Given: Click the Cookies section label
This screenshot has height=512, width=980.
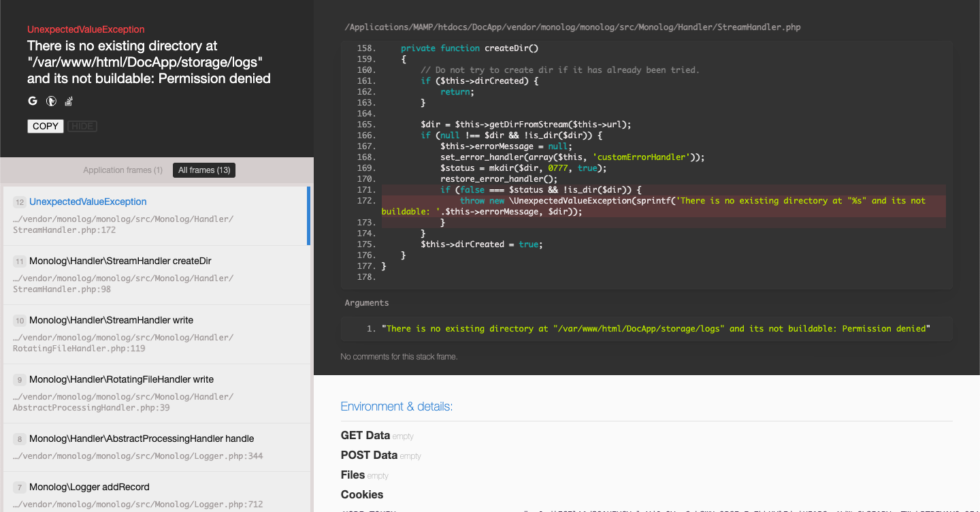Looking at the screenshot, I should pos(362,495).
